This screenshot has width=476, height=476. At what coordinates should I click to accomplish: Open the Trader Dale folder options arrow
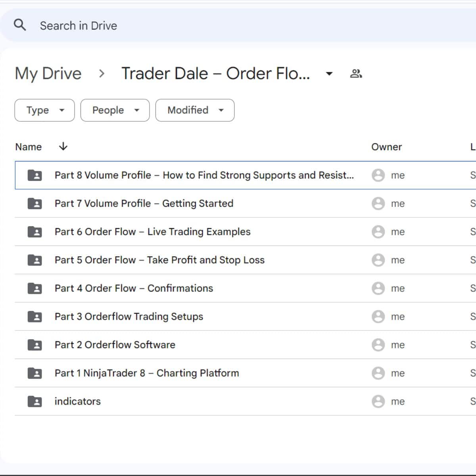pyautogui.click(x=329, y=73)
